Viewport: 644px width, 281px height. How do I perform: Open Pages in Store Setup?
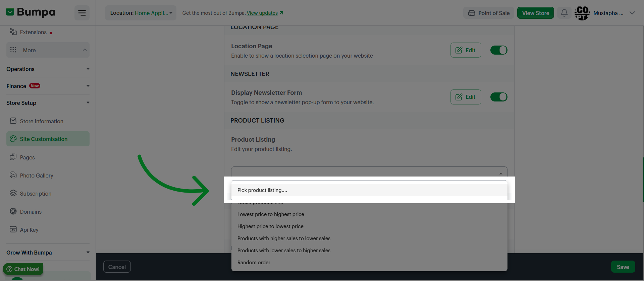(x=48, y=157)
